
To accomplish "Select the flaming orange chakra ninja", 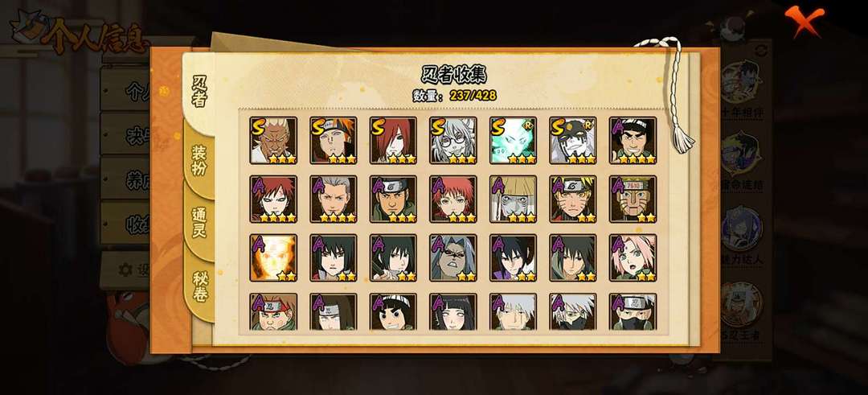I will click(273, 257).
